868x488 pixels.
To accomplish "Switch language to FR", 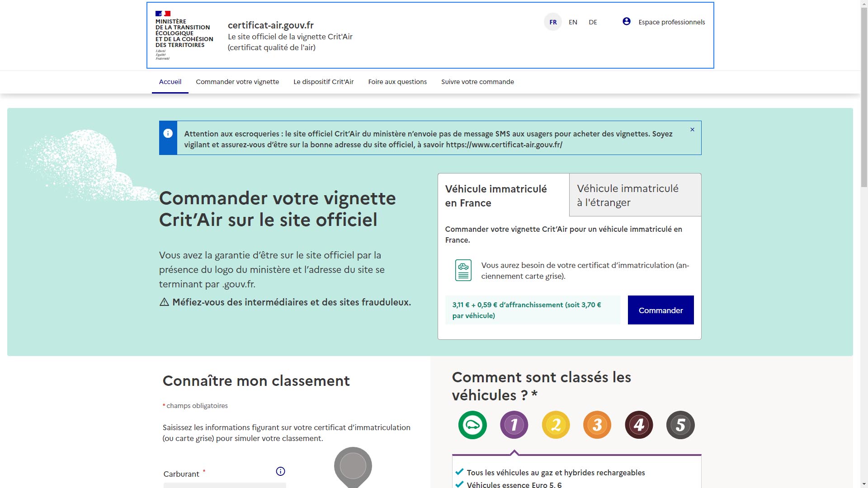I will click(553, 22).
